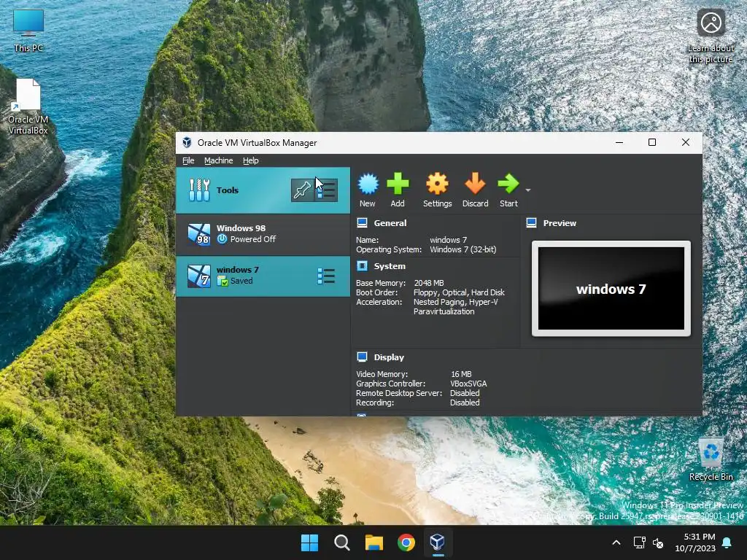Screen dimensions: 747x560
Task: Click the 'Windows 7 (32-bit)' operating system value
Action: (x=463, y=249)
